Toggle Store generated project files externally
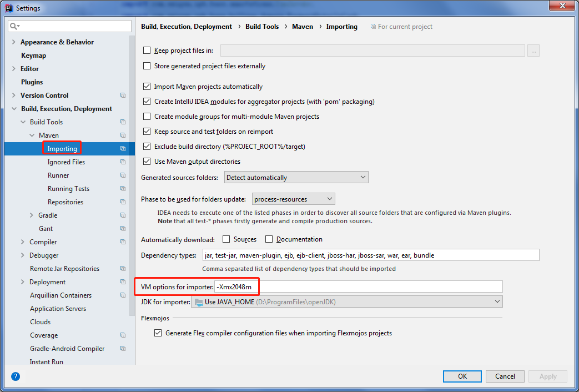 coord(147,66)
